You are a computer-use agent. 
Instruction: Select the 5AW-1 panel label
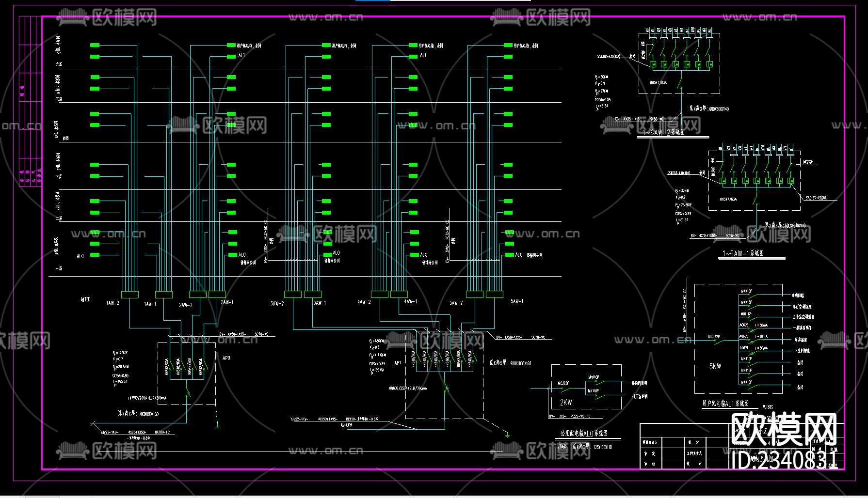[517, 301]
